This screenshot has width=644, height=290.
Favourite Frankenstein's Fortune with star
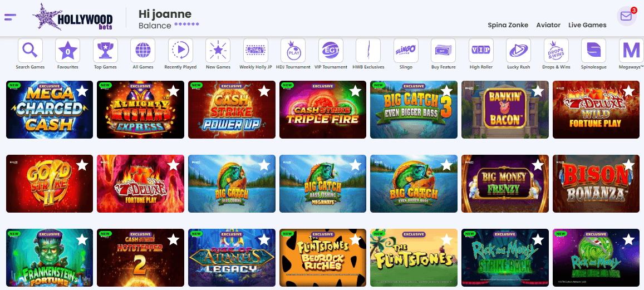click(x=82, y=239)
